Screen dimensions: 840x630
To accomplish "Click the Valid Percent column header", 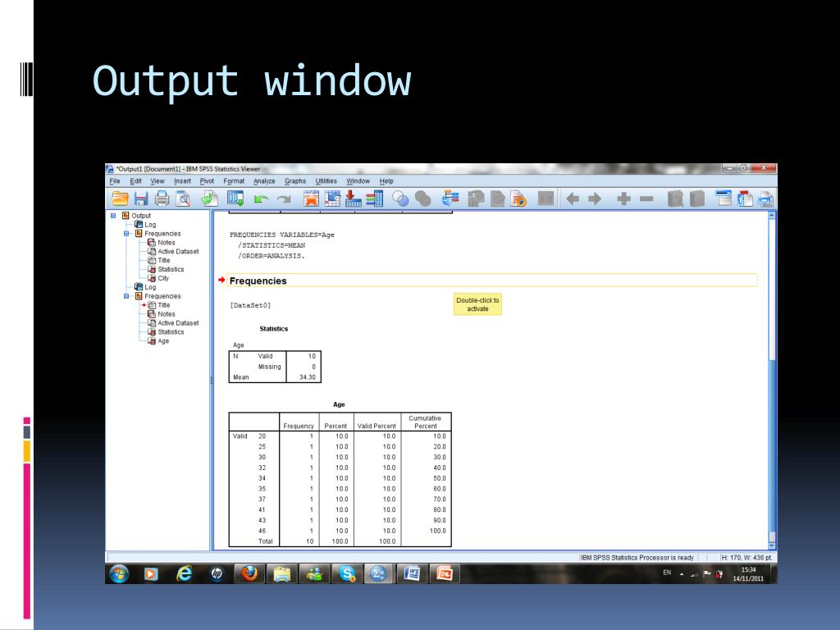I will pos(377,426).
